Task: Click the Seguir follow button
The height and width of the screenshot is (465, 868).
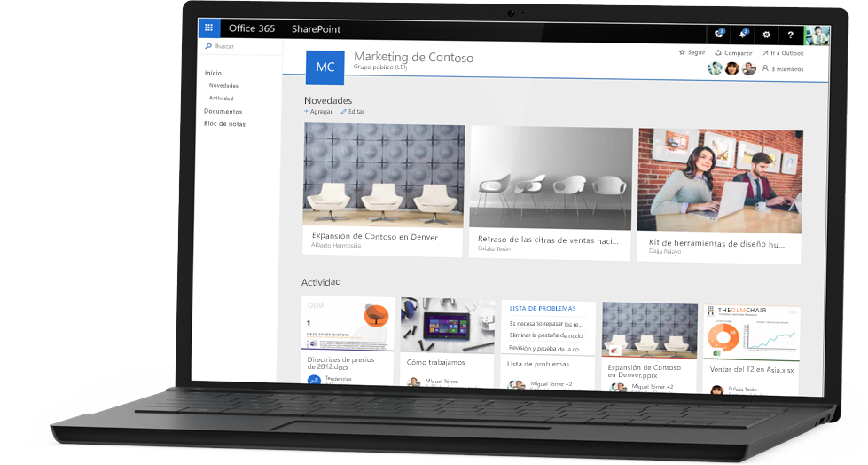Action: pos(692,52)
